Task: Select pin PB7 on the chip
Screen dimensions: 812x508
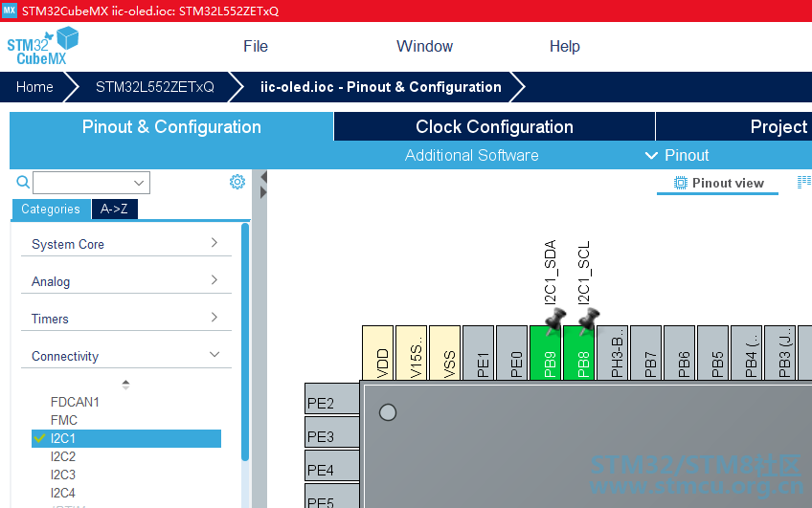Action: 645,353
